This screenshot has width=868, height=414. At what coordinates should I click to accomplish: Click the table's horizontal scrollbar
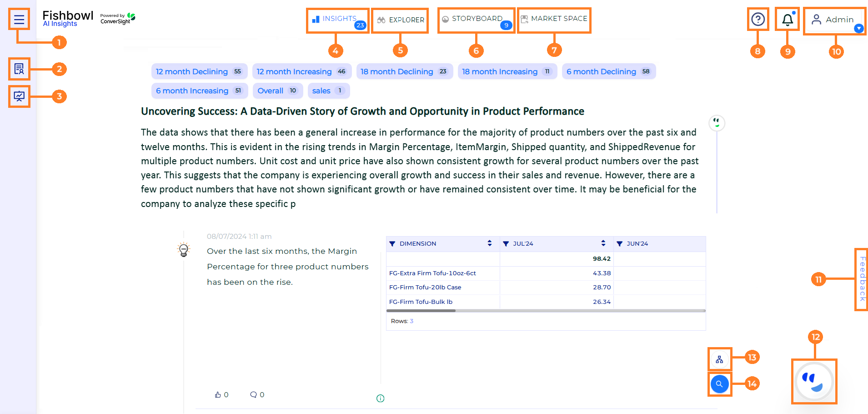tap(546, 311)
